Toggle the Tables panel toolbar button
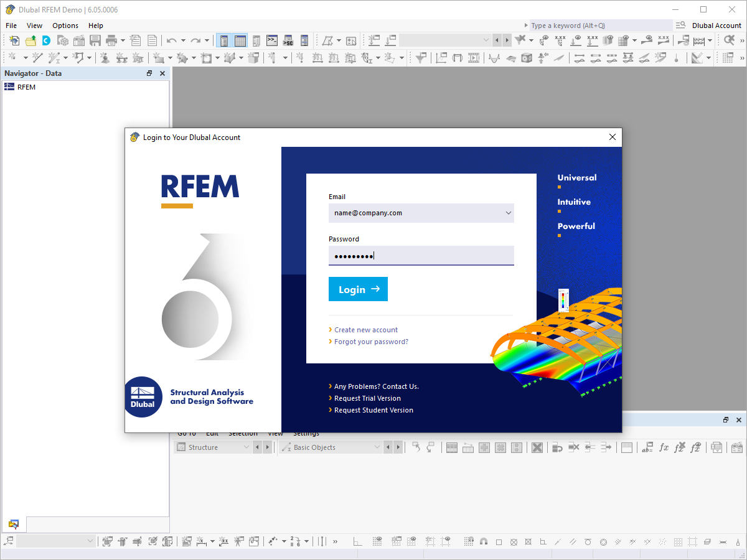 pos(240,40)
